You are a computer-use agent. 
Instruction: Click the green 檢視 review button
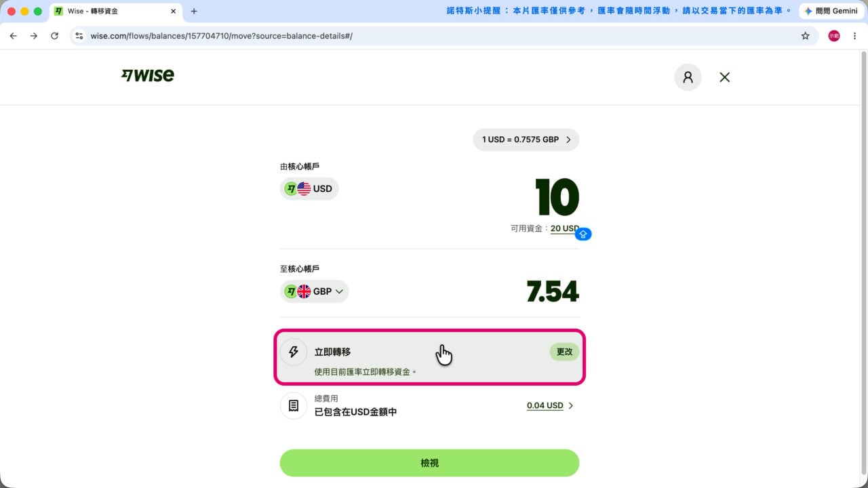click(x=429, y=463)
